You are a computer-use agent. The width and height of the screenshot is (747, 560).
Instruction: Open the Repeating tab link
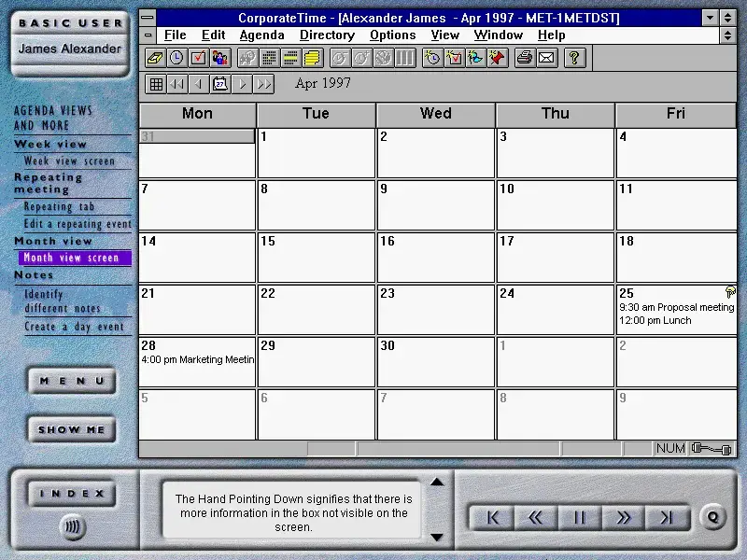click(x=60, y=206)
